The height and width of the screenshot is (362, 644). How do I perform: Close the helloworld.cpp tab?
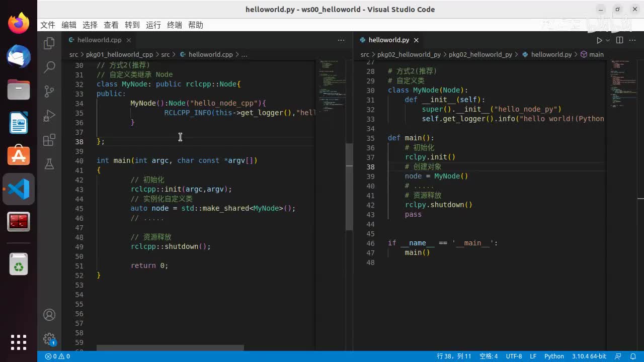129,40
